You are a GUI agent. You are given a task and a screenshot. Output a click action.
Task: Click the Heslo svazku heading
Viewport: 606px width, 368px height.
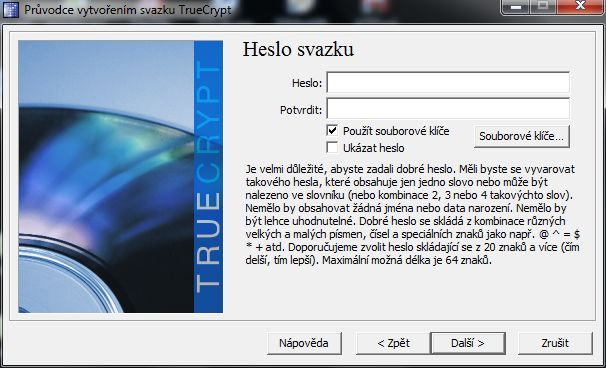[x=298, y=49]
